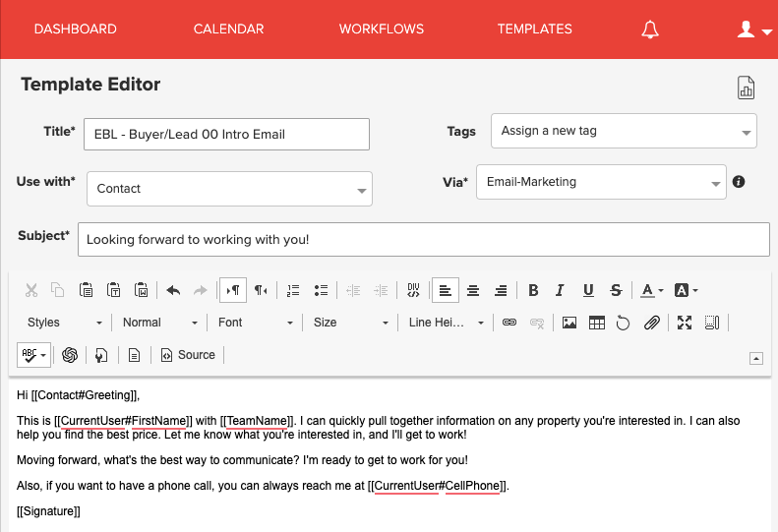Open the Normal paragraph format dropdown
The width and height of the screenshot is (778, 532).
tap(159, 323)
